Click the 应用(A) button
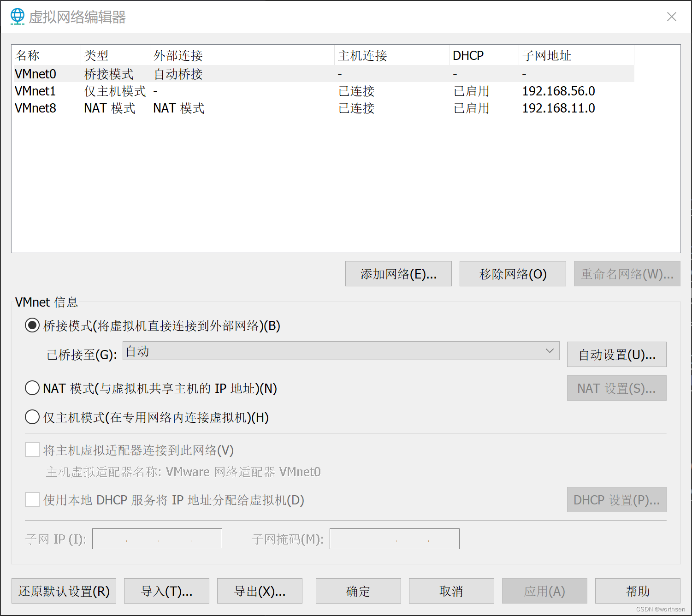Viewport: 692px width, 616px height. point(545,591)
